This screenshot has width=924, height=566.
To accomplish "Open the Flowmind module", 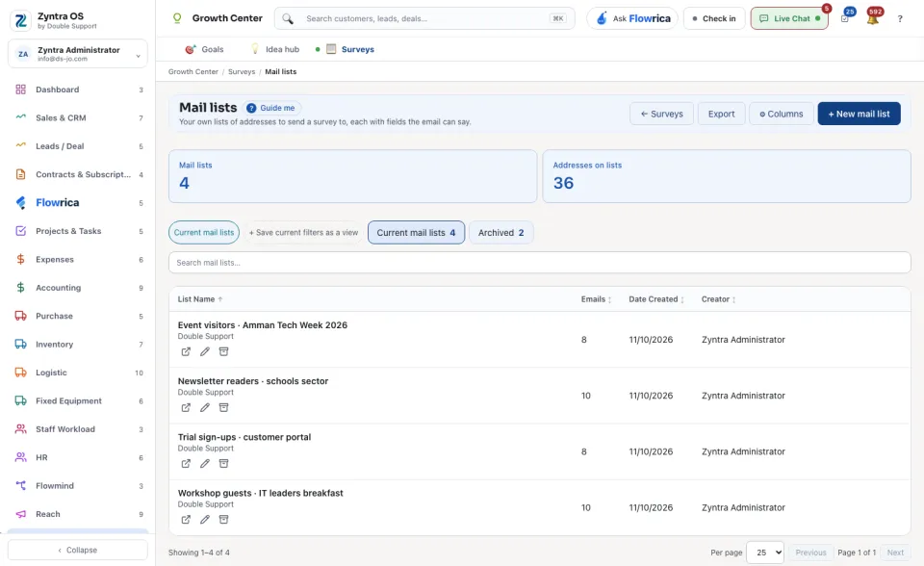I will [x=78, y=486].
